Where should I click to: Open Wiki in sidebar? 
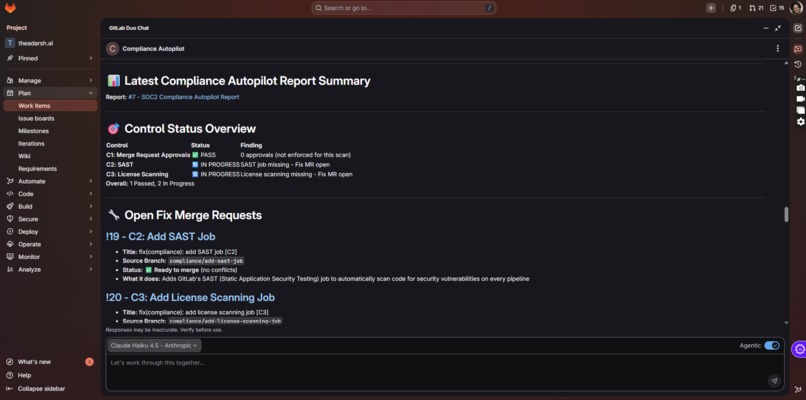[x=49, y=156]
